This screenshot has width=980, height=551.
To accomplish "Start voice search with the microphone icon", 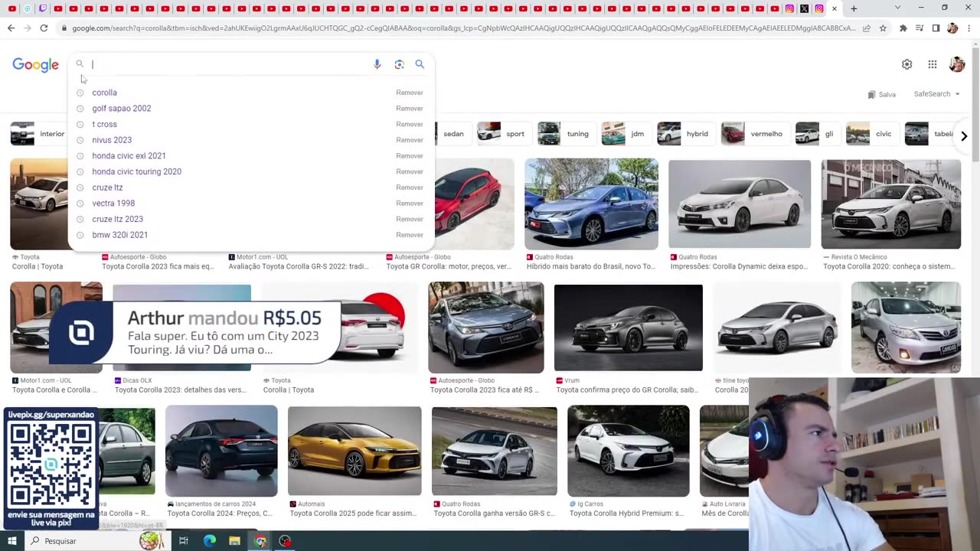I will coord(377,64).
